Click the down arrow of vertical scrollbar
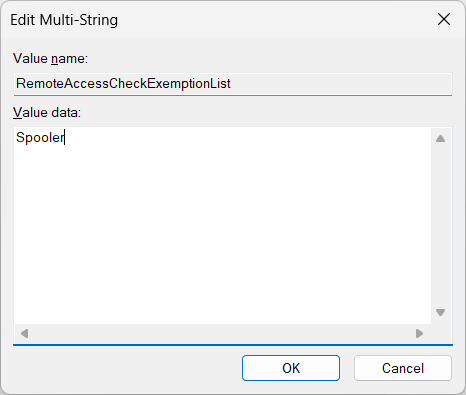466x395 pixels. point(440,312)
